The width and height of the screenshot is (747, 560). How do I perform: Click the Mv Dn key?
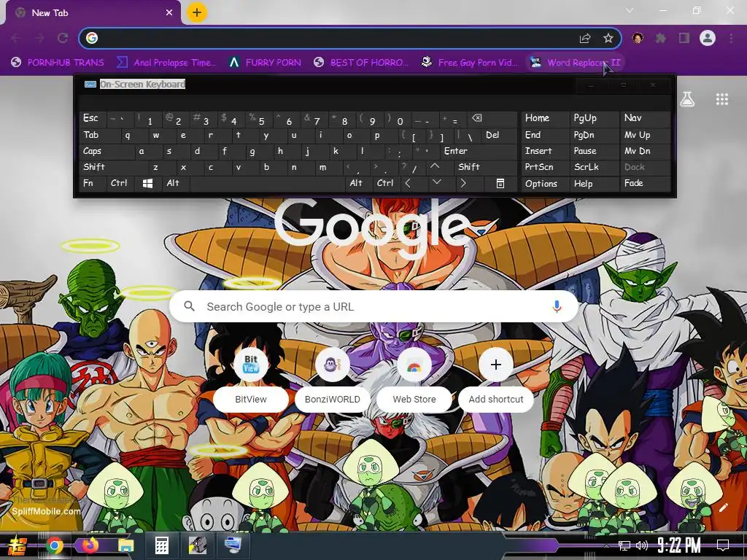tap(645, 152)
